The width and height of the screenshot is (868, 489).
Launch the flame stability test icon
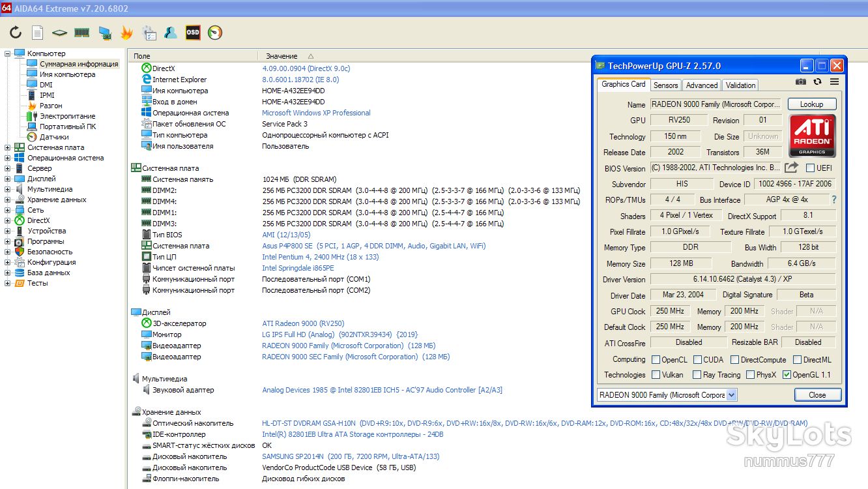126,33
